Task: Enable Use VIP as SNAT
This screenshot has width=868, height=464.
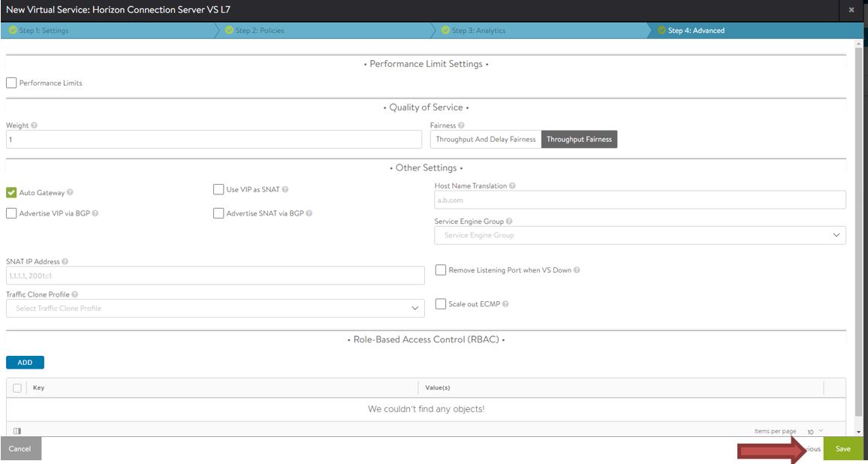Action: click(x=218, y=189)
